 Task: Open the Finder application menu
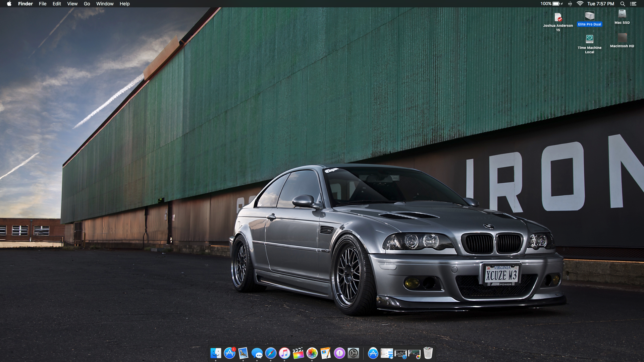[25, 4]
